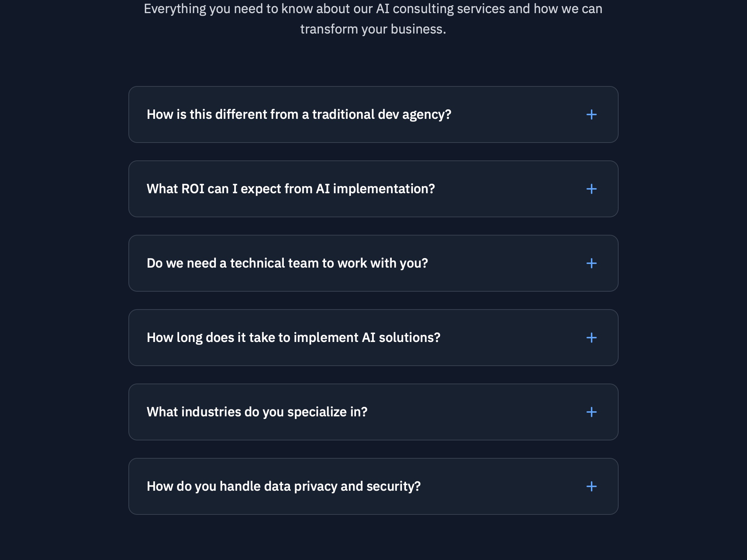Click the plus icon next to ROI question
This screenshot has height=560, width=747.
coord(592,188)
